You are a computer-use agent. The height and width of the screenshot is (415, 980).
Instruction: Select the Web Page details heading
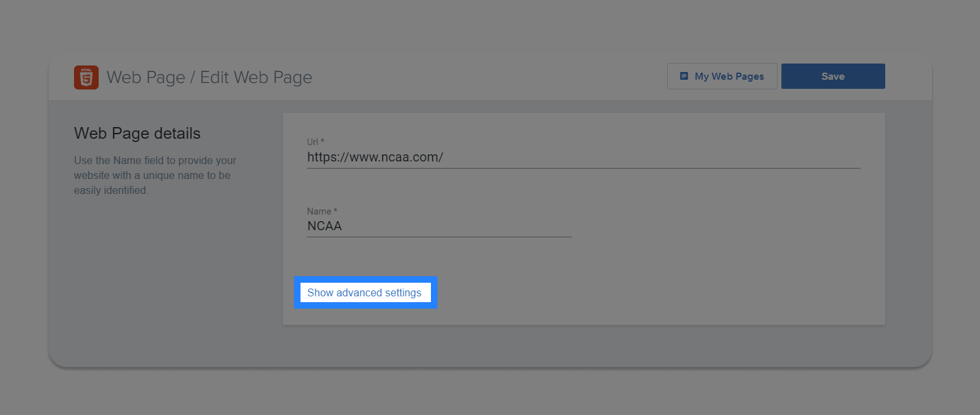pyautogui.click(x=138, y=134)
